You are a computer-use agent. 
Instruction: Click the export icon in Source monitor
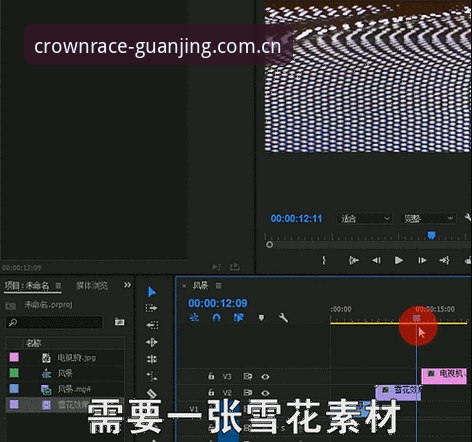(235, 267)
